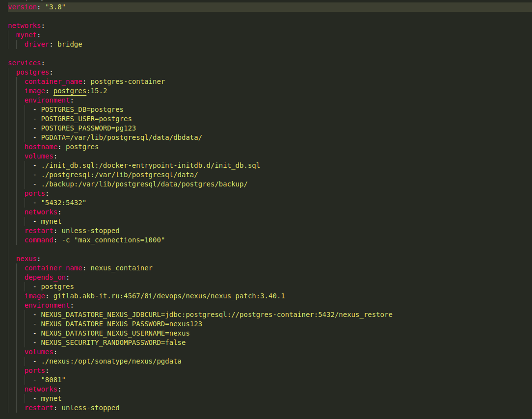
Task: Click POSTGRES_PASSWORD=pg123 entry
Action: (88, 128)
